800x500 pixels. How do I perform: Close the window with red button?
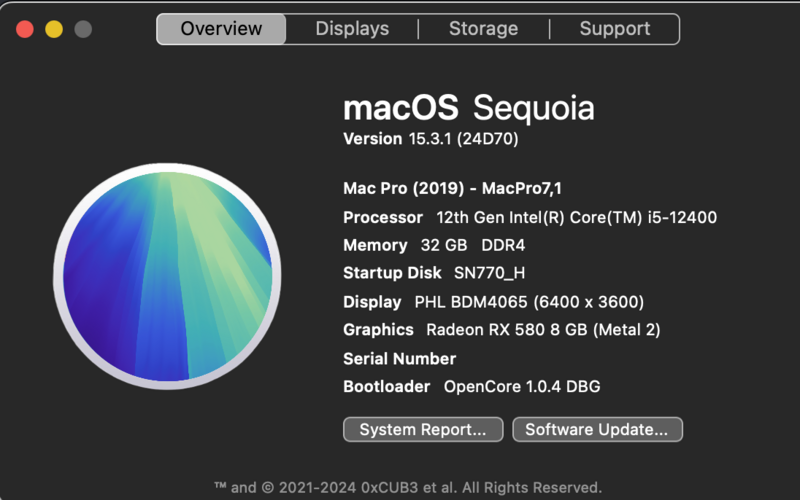[x=25, y=29]
